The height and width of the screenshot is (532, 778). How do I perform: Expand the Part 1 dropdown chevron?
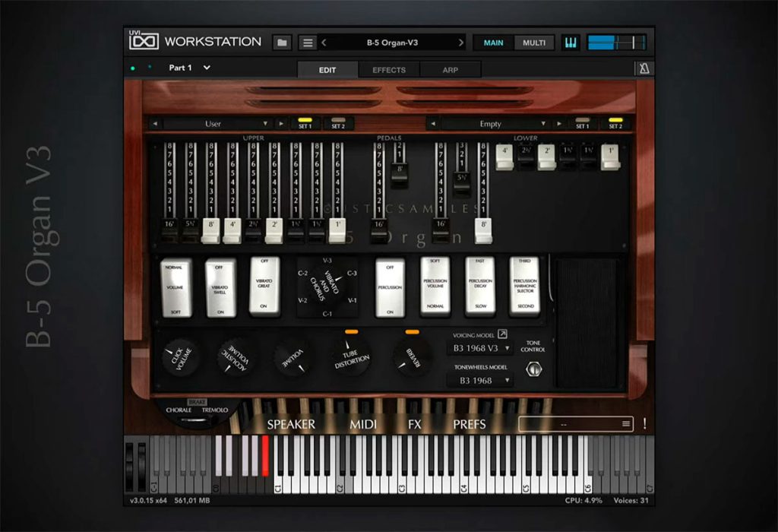coord(207,68)
